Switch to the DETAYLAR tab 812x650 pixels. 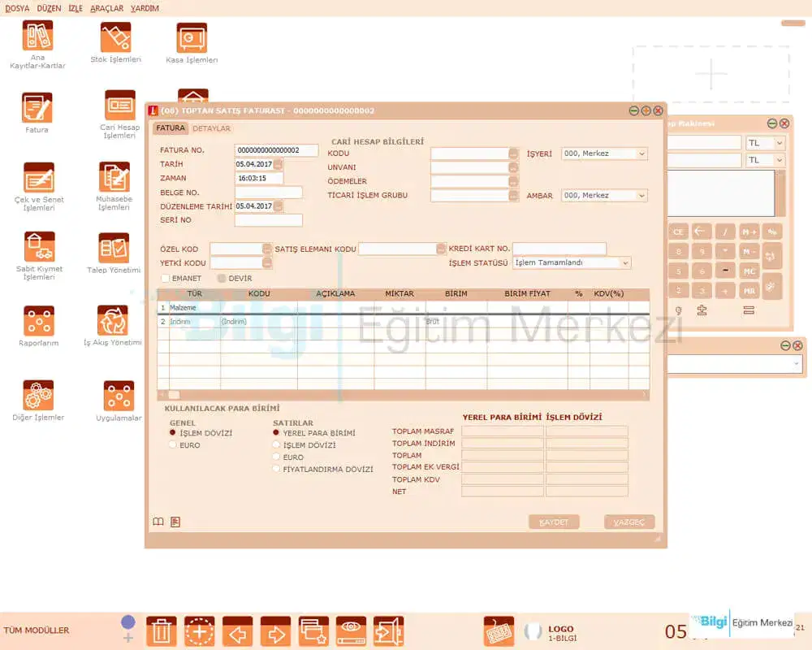tap(211, 128)
